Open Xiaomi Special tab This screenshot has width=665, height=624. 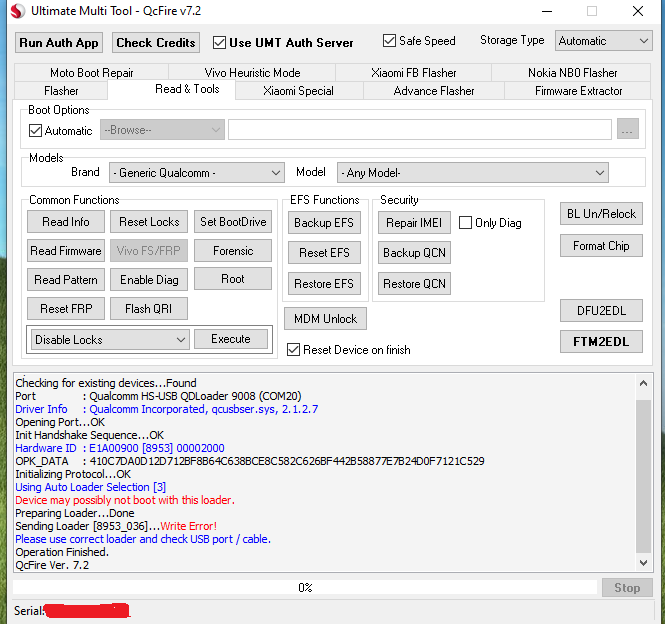[298, 91]
